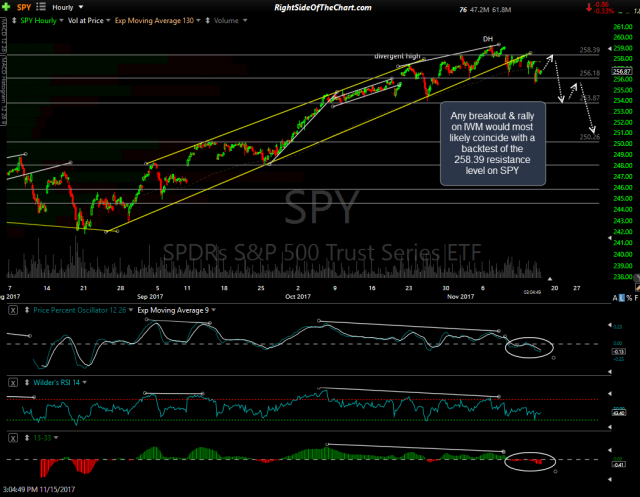Click the Sep 2017 date axis label

tap(150, 297)
